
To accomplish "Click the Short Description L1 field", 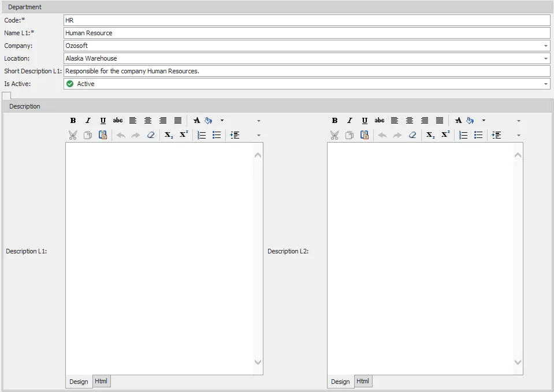I will click(x=306, y=71).
